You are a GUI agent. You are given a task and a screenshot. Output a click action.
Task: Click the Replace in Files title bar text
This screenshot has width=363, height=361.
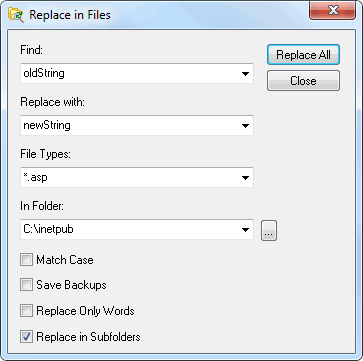click(x=70, y=15)
